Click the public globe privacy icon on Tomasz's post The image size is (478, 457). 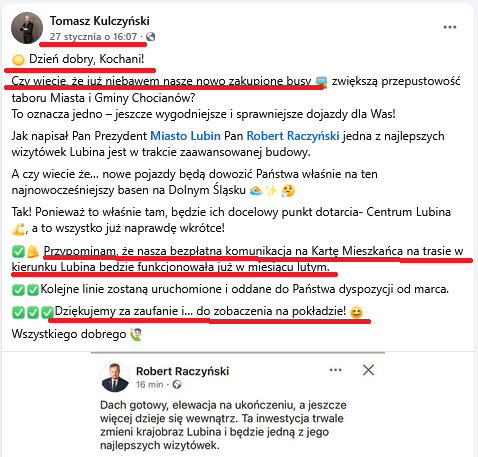click(x=151, y=36)
